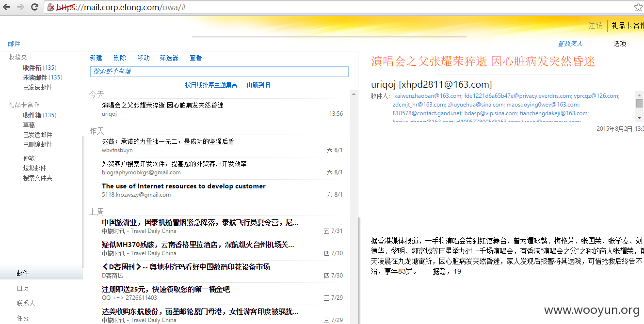
Task: Open email 赵薇：承诺的力量独一无二
Action: pyautogui.click(x=219, y=146)
